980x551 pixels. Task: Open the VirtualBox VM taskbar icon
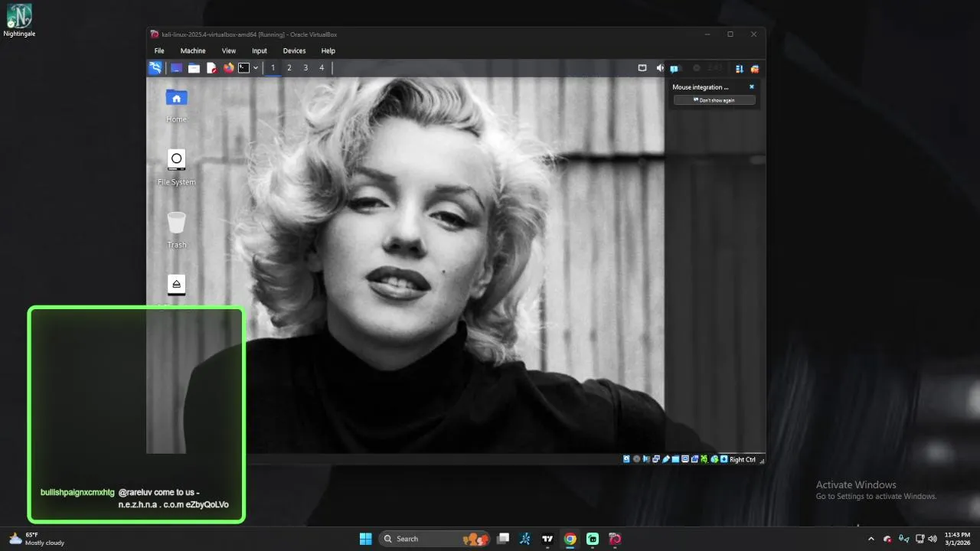[615, 539]
